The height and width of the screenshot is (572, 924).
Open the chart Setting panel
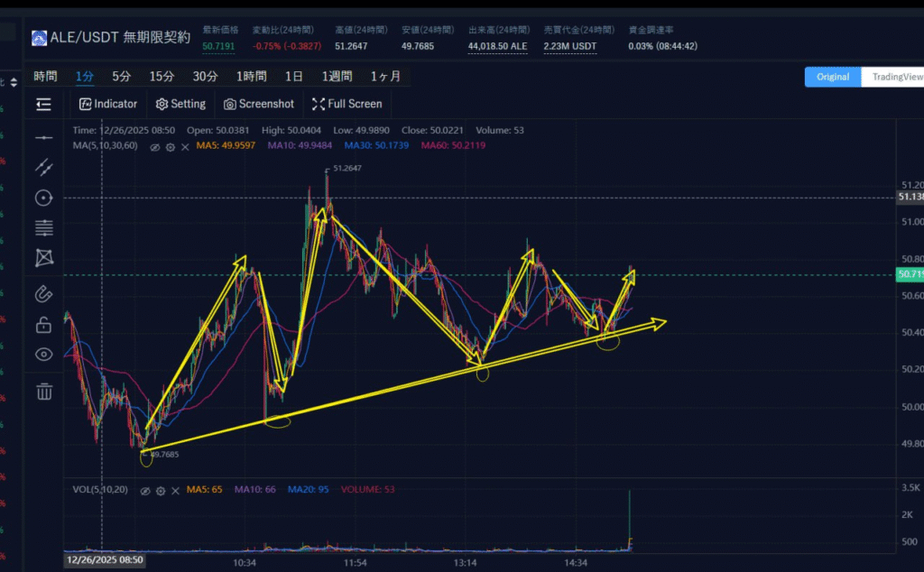point(180,104)
